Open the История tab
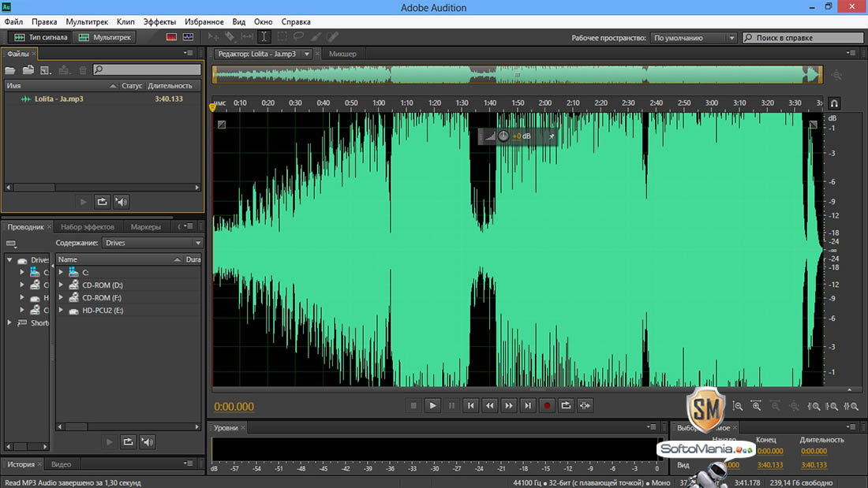The image size is (868, 488). [x=21, y=464]
